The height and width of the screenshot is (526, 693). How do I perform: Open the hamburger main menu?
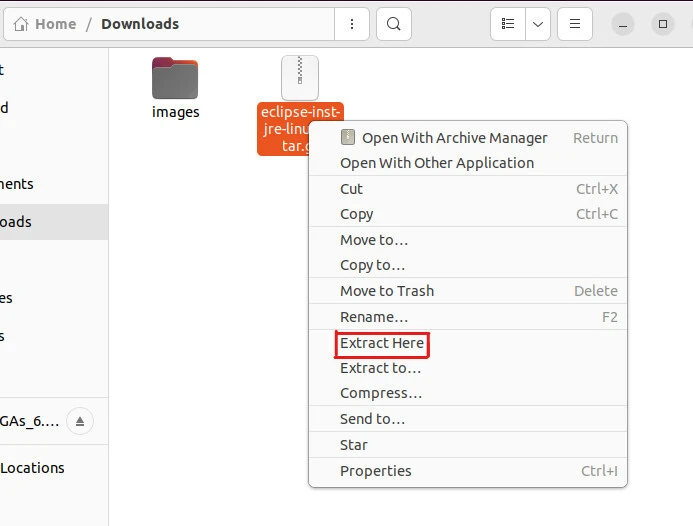coord(574,24)
